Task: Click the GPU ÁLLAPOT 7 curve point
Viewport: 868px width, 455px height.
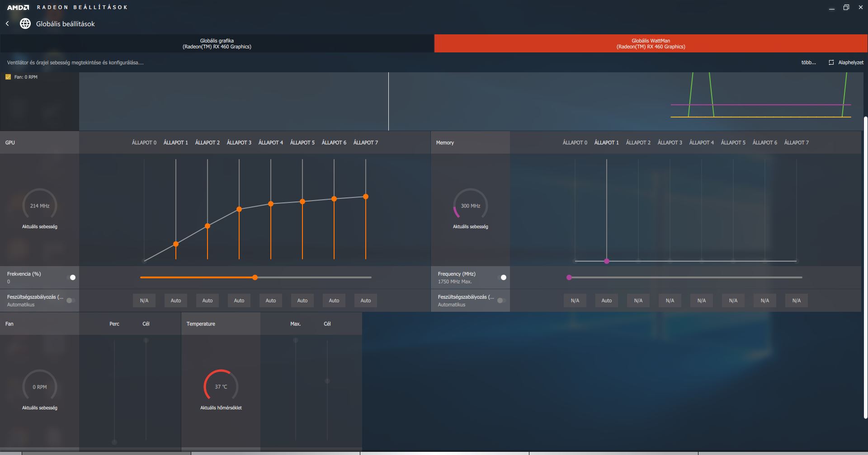Action: pyautogui.click(x=366, y=197)
